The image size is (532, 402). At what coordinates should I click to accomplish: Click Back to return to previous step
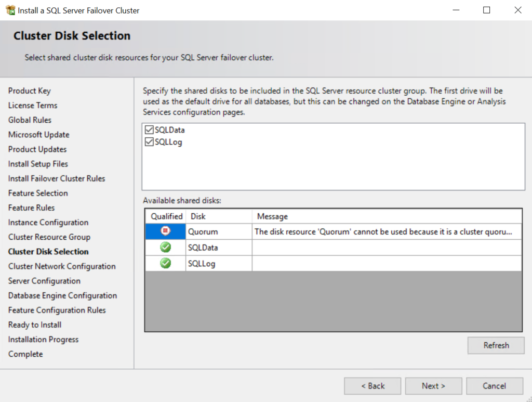pyautogui.click(x=373, y=385)
